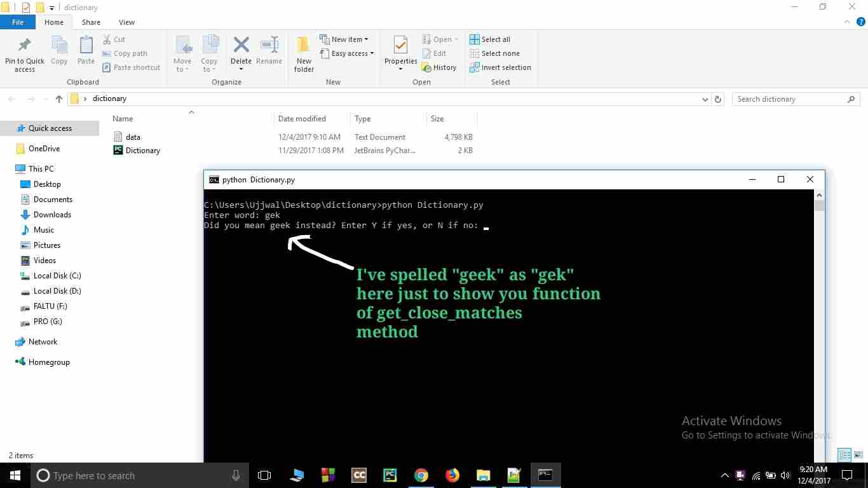Open the View ribbon tab
This screenshot has height=488, width=868.
click(126, 22)
